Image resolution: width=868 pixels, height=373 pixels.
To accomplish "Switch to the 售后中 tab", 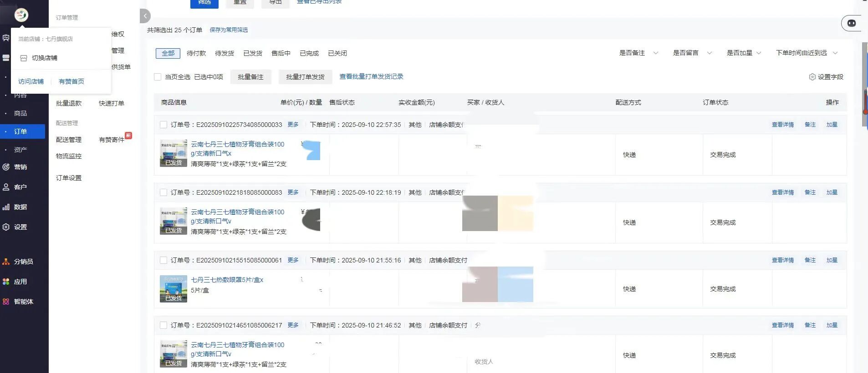I will click(281, 53).
